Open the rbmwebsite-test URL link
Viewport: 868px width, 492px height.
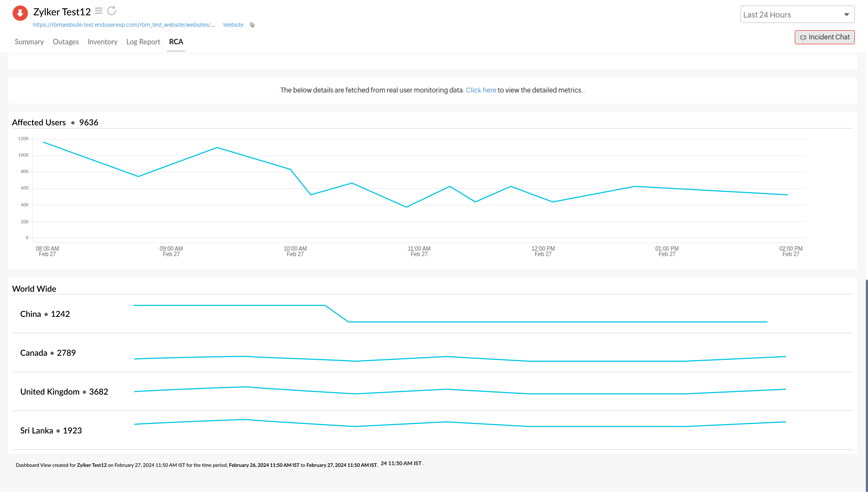coord(124,25)
